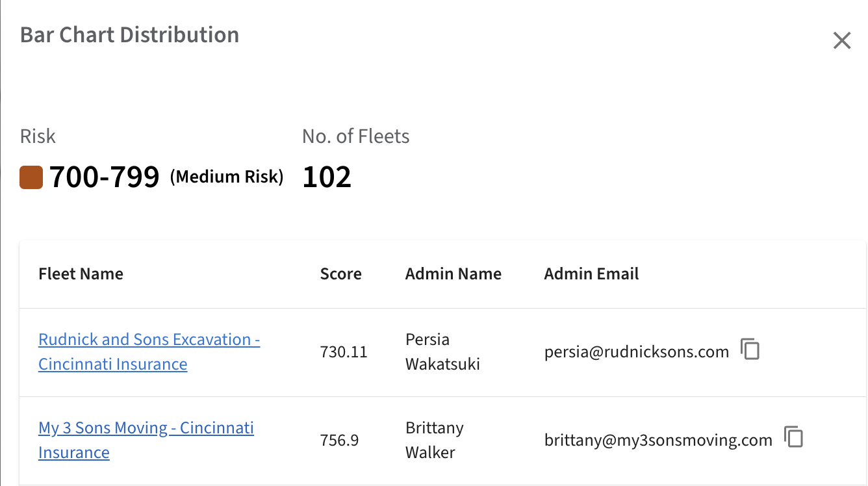Click the Admin Email column header
Image resolution: width=868 pixels, height=486 pixels.
pos(591,274)
